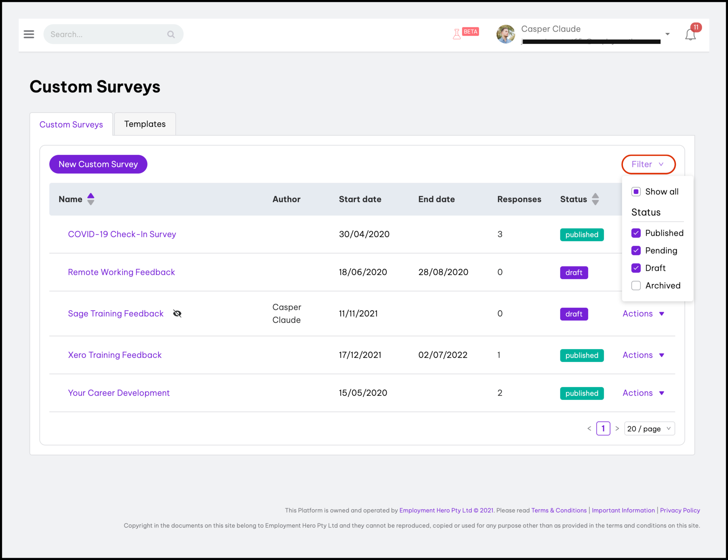Collapse the Filter dropdown
The image size is (728, 560).
click(648, 164)
